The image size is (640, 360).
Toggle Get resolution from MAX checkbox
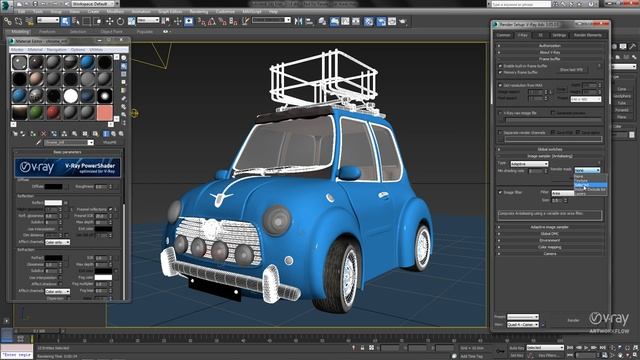pos(500,85)
